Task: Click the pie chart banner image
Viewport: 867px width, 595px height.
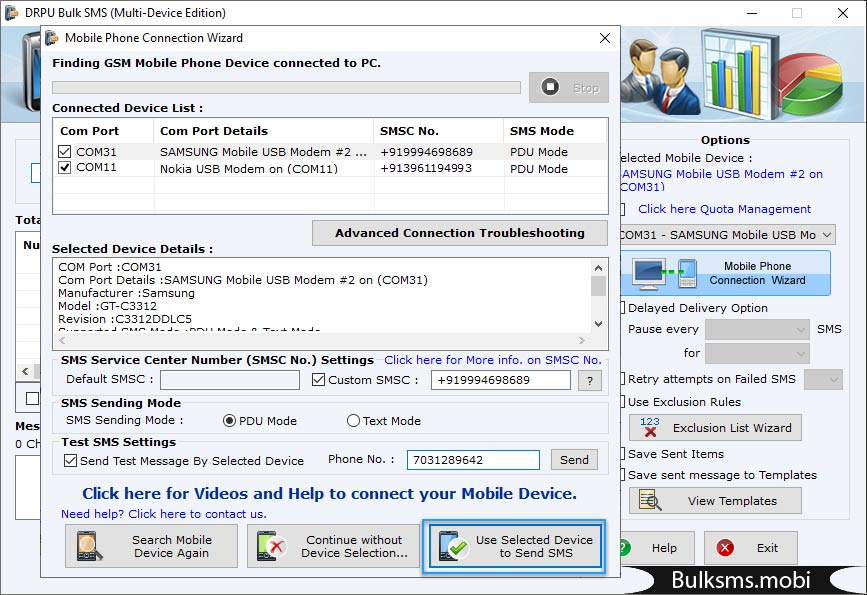Action: point(811,83)
